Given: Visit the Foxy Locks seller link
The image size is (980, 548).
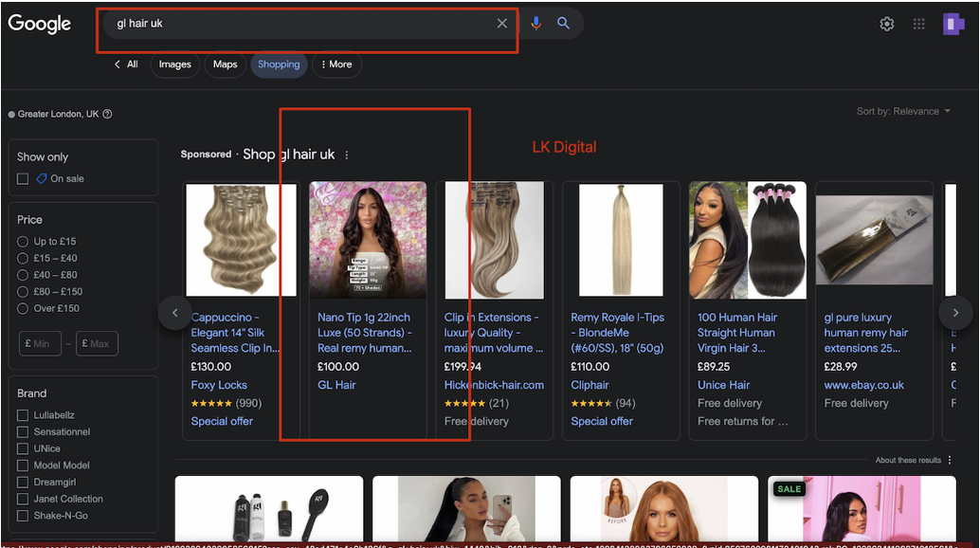Looking at the screenshot, I should pyautogui.click(x=219, y=385).
